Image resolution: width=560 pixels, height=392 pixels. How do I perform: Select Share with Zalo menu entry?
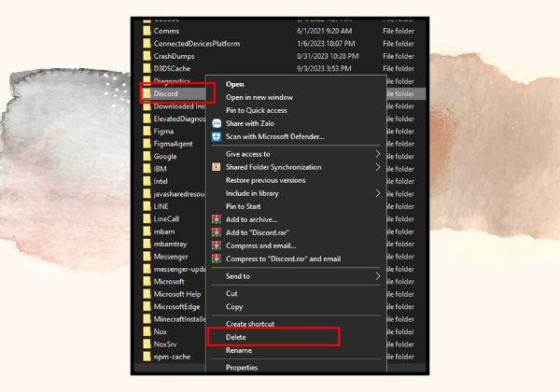[250, 123]
